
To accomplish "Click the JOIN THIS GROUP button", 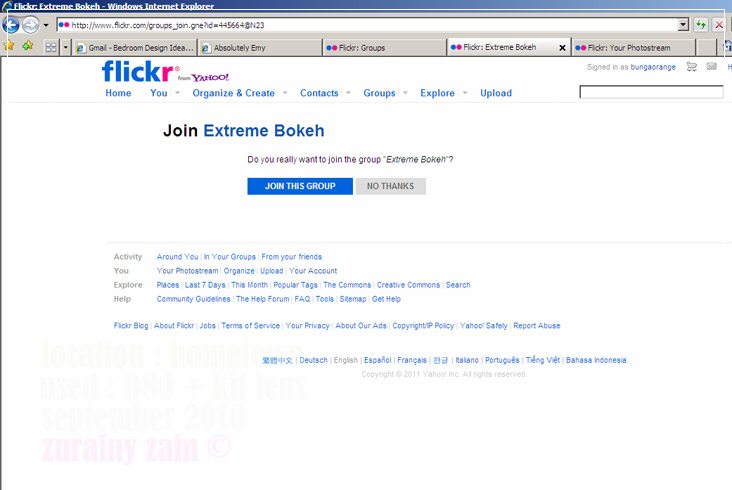I will 300,186.
